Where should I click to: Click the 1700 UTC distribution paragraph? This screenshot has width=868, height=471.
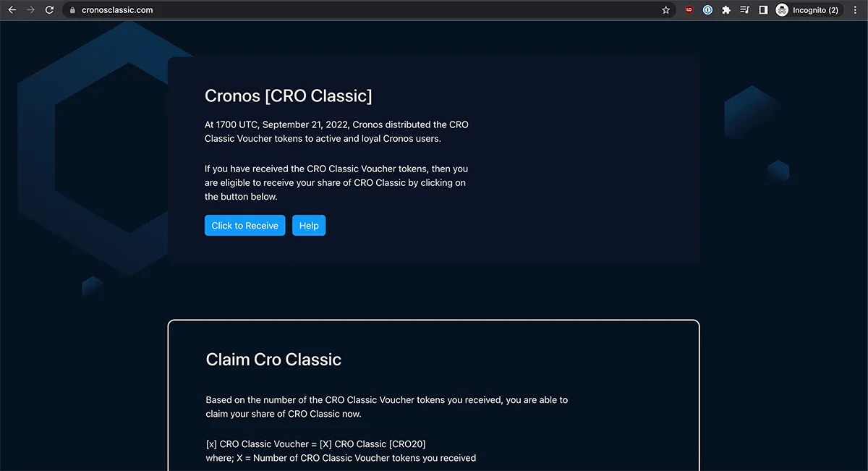tap(336, 132)
